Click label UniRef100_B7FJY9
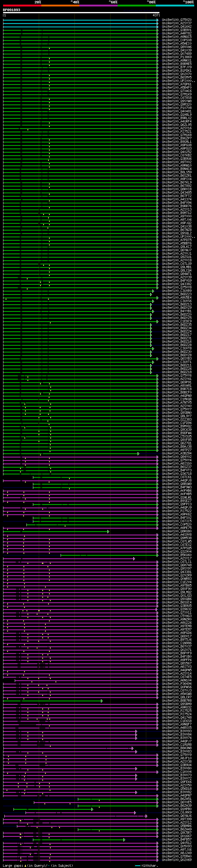This screenshot has height=868, width=197. (x=177, y=67)
